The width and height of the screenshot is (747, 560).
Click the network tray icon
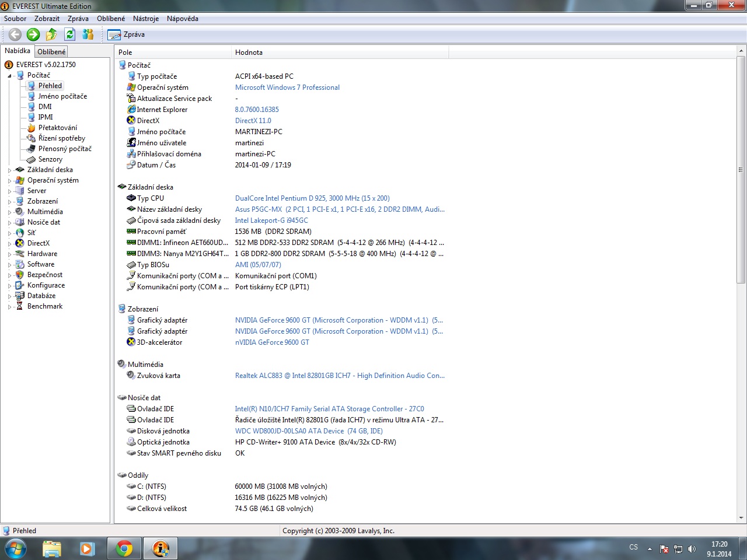pos(678,549)
